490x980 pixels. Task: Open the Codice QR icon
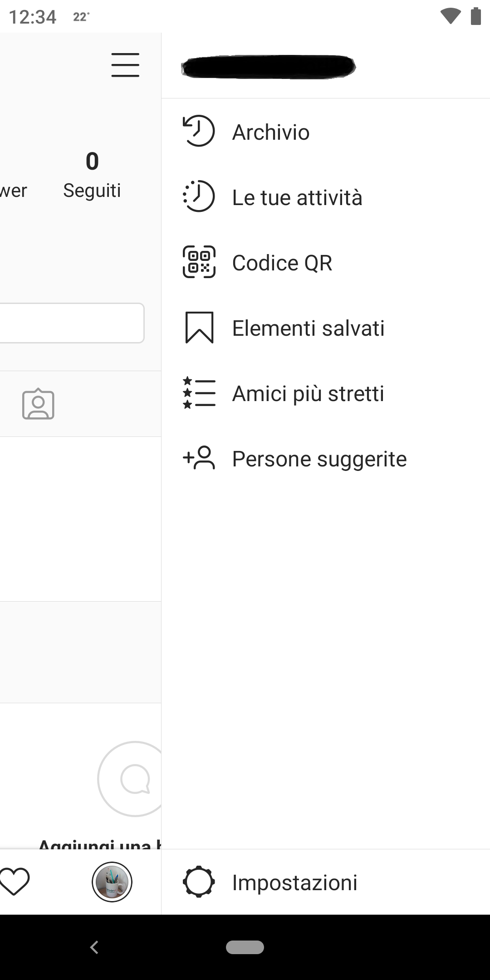(x=199, y=262)
